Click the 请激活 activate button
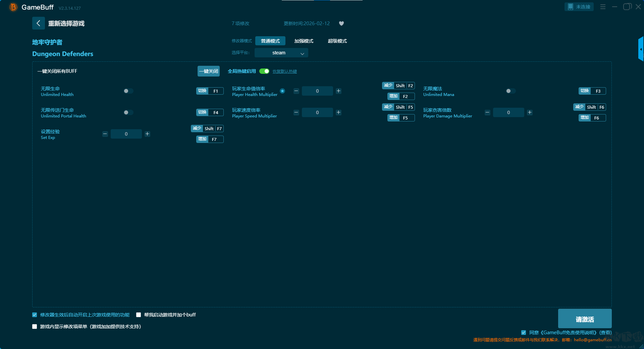This screenshot has height=349, width=644. click(585, 319)
